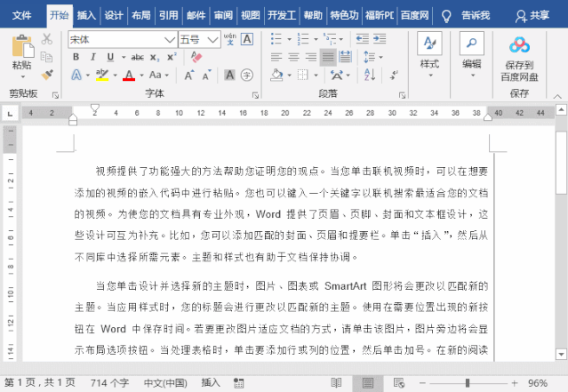Viewport: 568px width, 392px height.
Task: Toggle Bold formatting
Action: pyautogui.click(x=76, y=57)
